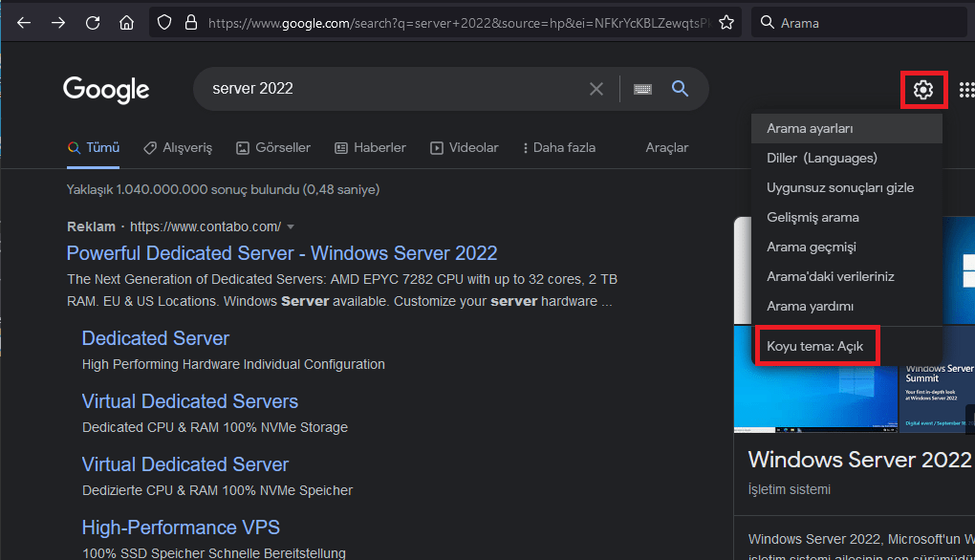This screenshot has height=560, width=975.
Task: Open the High-Performance VPS link
Action: click(x=181, y=528)
